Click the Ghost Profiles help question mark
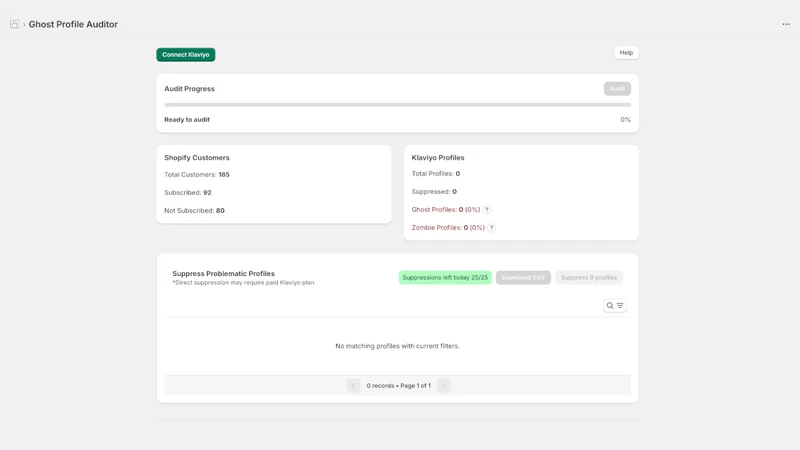The height and width of the screenshot is (450, 800). (487, 210)
